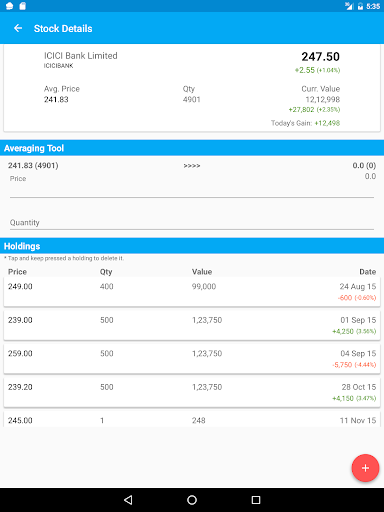Tap the Holdings section header
The image size is (384, 512).
(x=192, y=246)
